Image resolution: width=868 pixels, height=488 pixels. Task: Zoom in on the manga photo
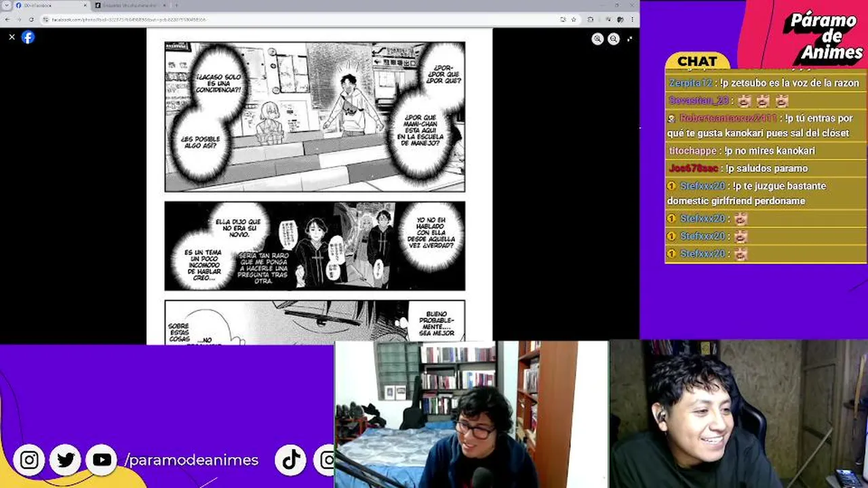597,39
